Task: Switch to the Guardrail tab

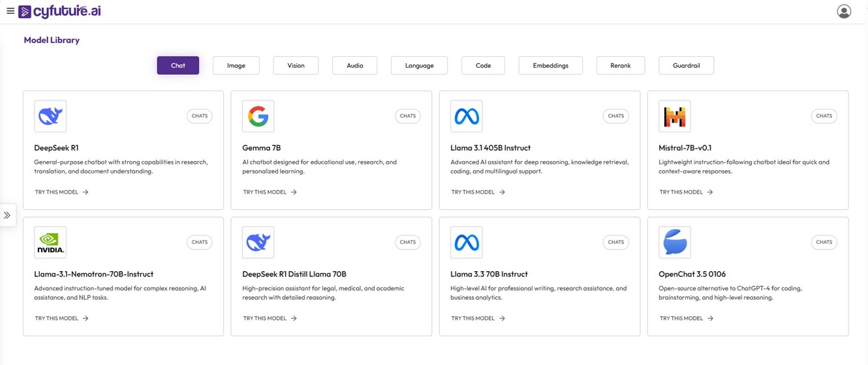Action: click(x=686, y=65)
